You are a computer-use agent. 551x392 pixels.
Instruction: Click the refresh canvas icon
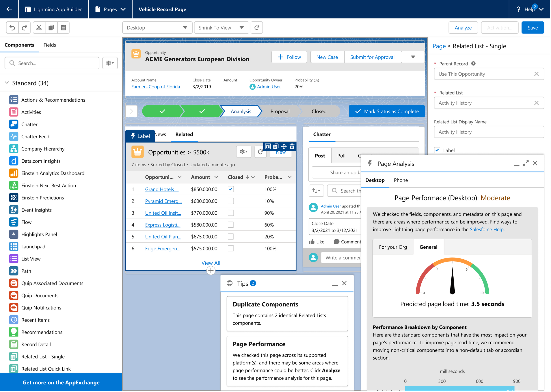click(257, 28)
